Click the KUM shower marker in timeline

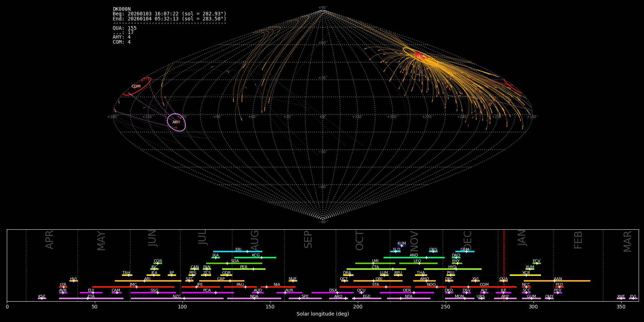click(402, 246)
